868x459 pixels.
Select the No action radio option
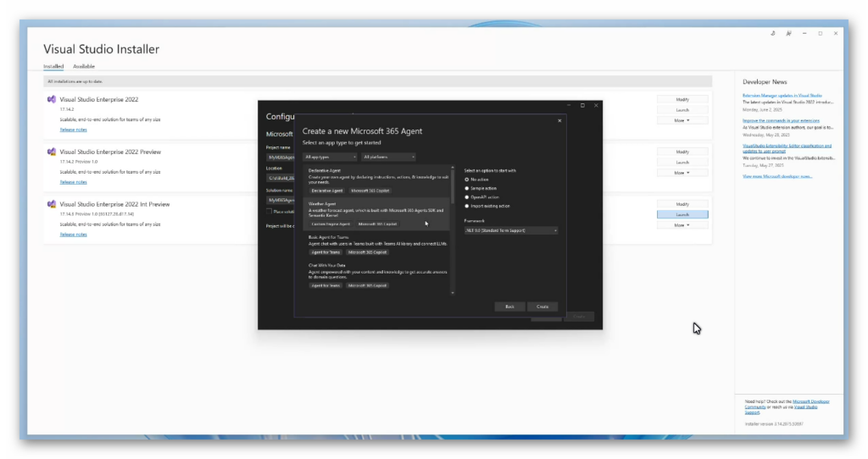click(467, 180)
